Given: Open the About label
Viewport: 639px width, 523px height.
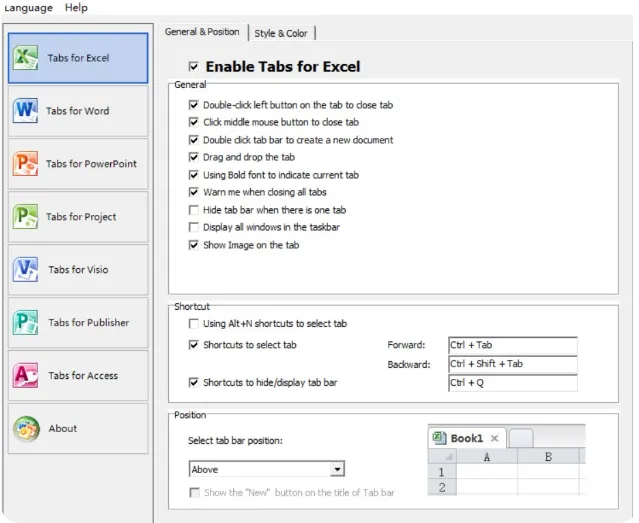Looking at the screenshot, I should (63, 428).
